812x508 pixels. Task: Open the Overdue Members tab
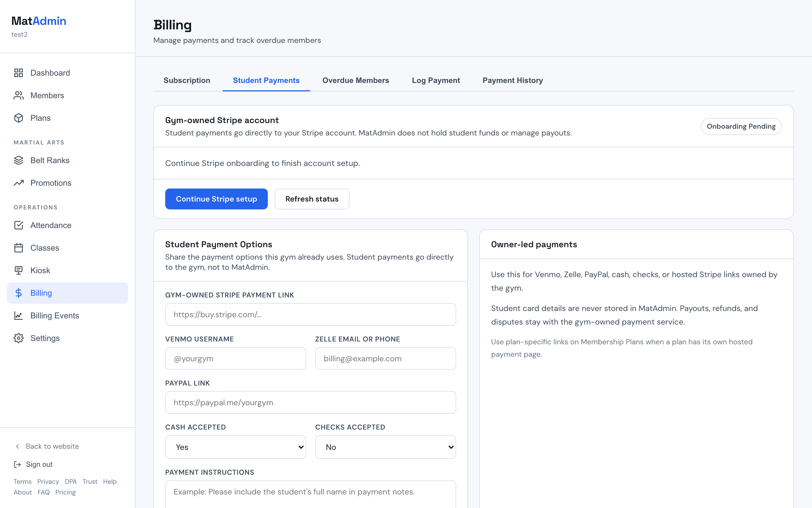pyautogui.click(x=356, y=80)
